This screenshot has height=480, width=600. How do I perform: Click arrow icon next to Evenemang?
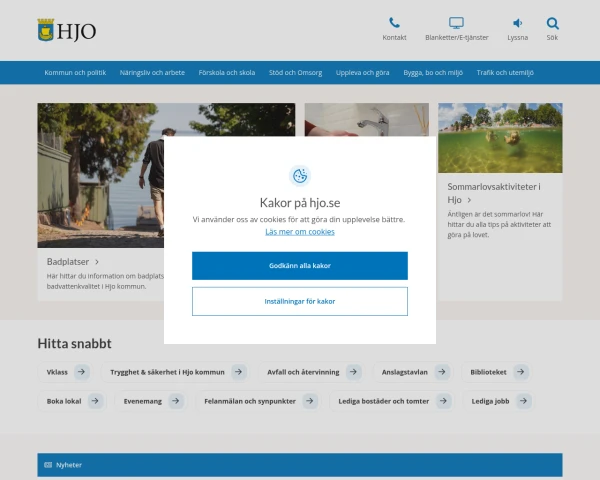tap(176, 401)
